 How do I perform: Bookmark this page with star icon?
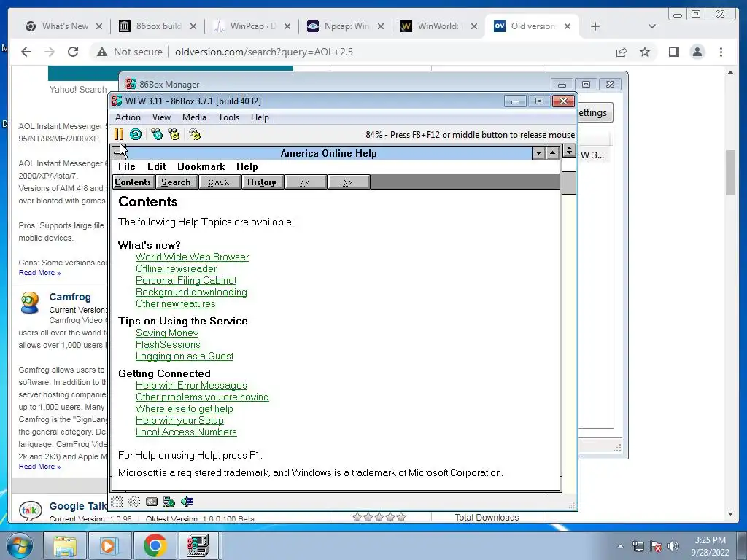click(x=645, y=52)
